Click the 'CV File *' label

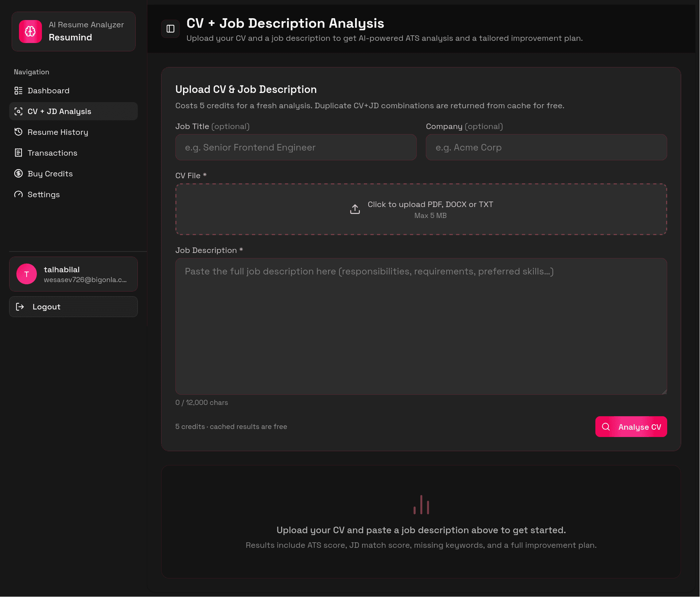tap(191, 175)
